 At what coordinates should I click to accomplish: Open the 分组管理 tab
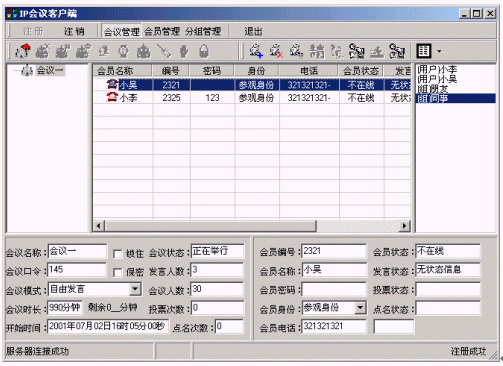(x=203, y=32)
